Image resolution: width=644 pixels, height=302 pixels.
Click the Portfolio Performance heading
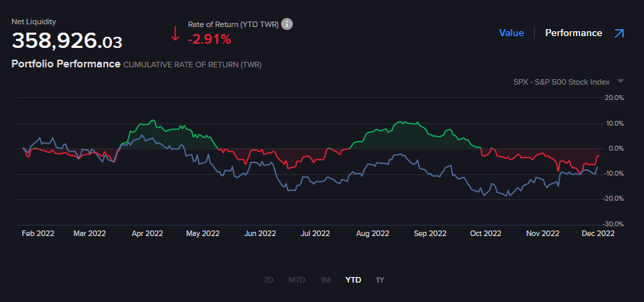coord(65,64)
